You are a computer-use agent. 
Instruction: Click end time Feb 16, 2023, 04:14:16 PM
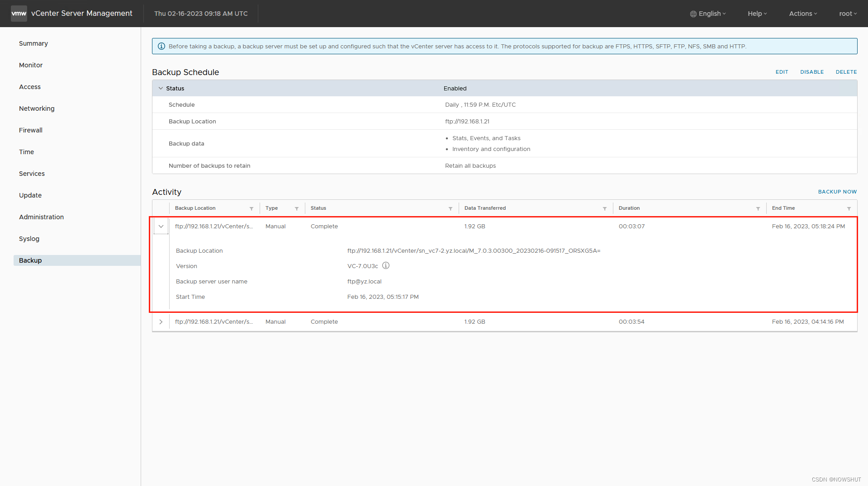pos(808,322)
